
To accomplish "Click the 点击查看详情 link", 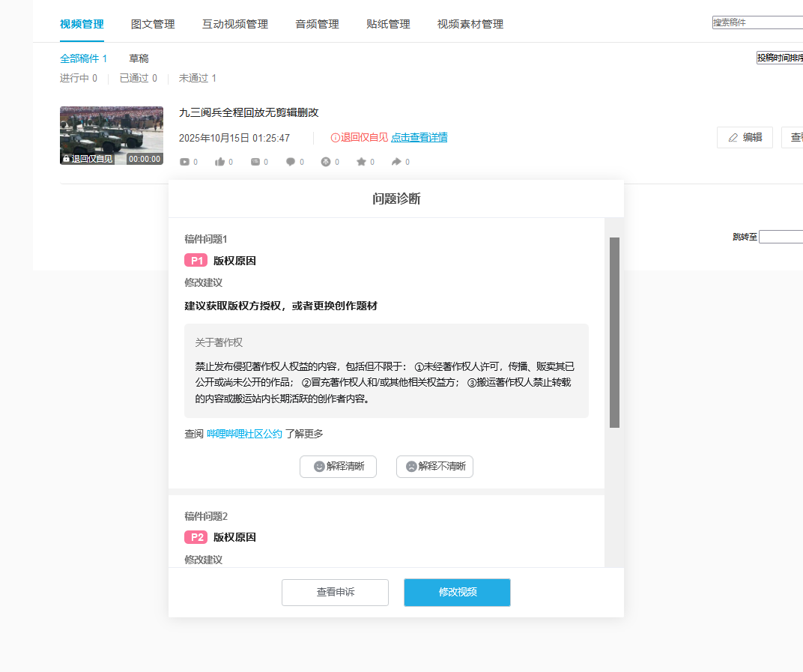I will point(419,138).
